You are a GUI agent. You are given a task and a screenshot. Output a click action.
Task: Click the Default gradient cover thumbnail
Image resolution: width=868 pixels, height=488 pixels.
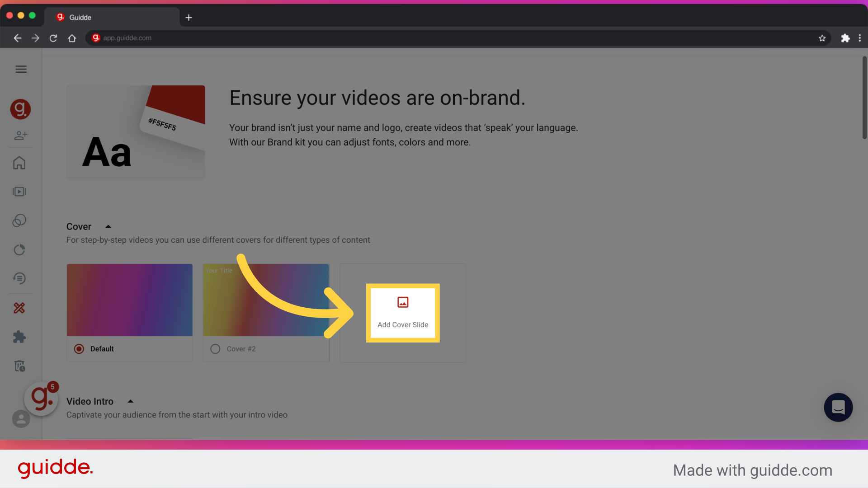(129, 300)
